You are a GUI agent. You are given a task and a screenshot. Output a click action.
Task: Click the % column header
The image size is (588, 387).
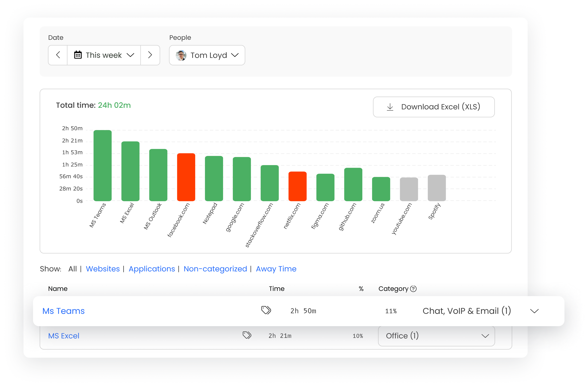361,289
